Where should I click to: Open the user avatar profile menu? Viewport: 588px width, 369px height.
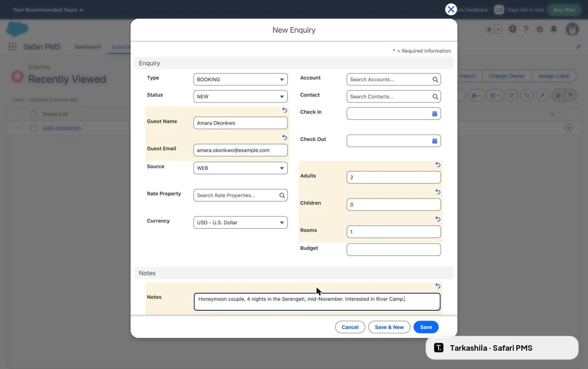pyautogui.click(x=573, y=29)
